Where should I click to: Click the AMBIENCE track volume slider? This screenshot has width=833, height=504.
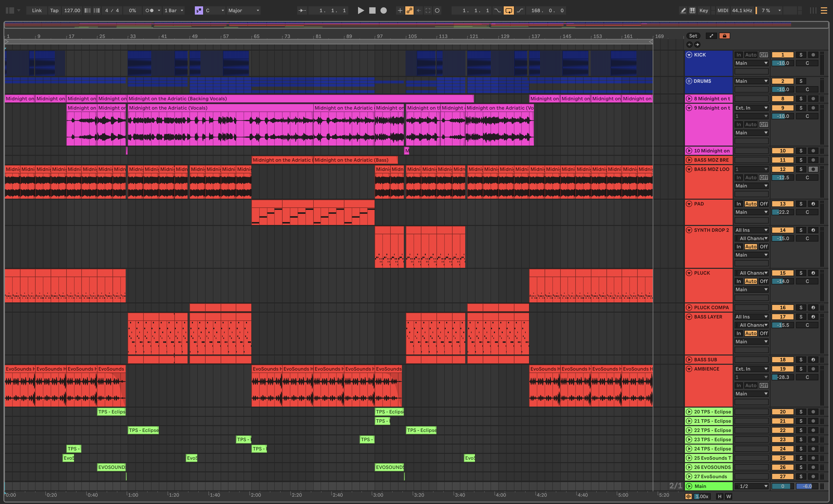point(782,377)
